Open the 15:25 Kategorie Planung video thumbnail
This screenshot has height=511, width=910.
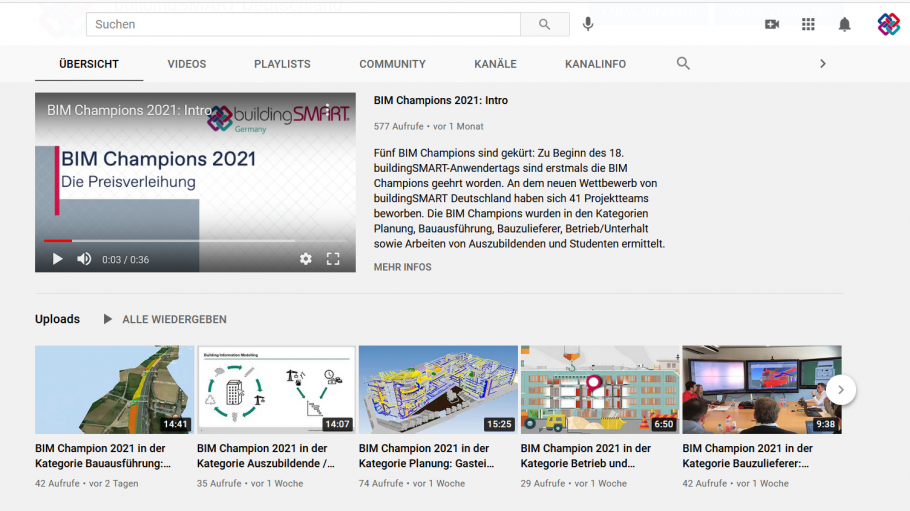438,389
